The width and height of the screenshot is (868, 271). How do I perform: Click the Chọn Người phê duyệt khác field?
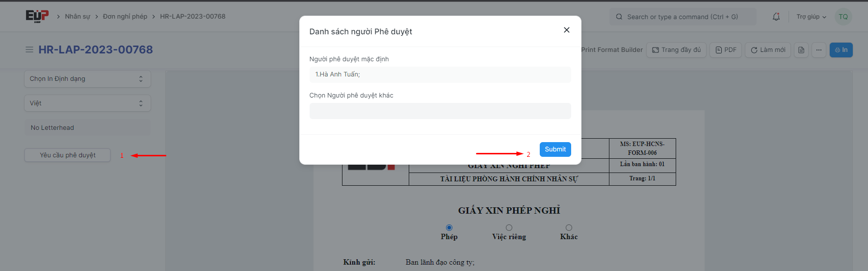440,111
